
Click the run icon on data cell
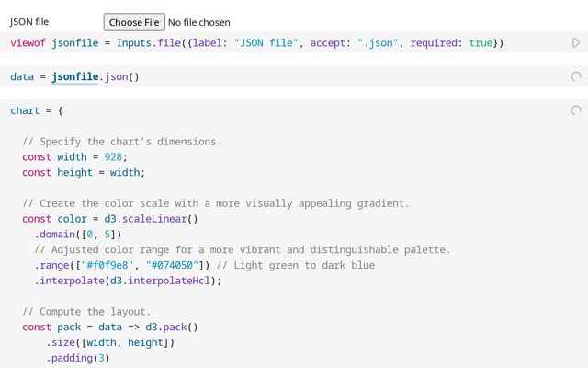pos(576,77)
